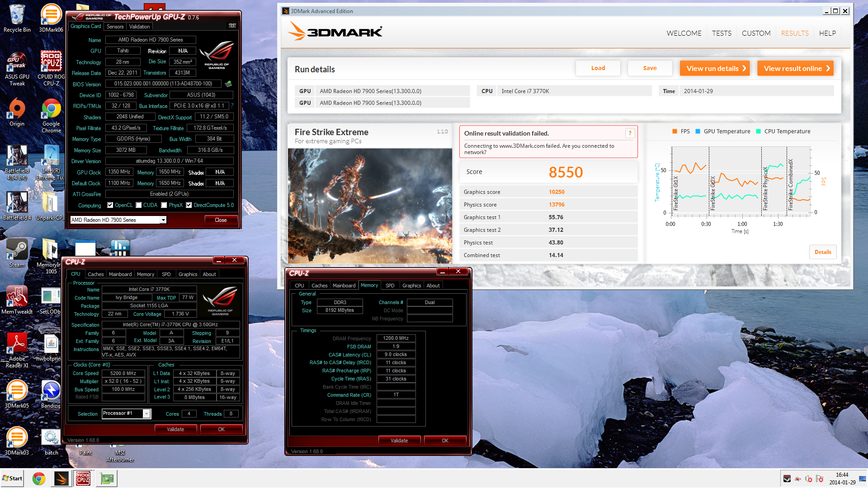The image size is (868, 488).
Task: Open the About tab in left CPU-Z window
Action: [209, 274]
